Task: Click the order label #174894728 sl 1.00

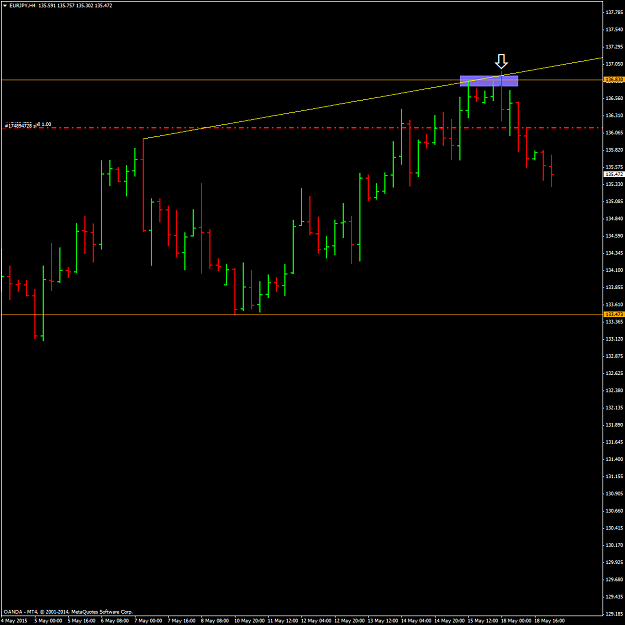Action: (x=28, y=125)
